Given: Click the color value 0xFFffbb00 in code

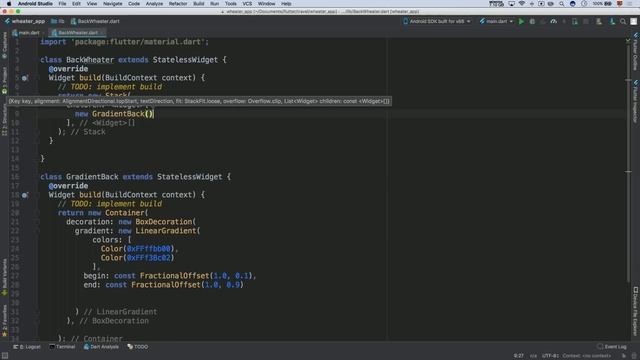Looking at the screenshot, I should coord(148,249).
